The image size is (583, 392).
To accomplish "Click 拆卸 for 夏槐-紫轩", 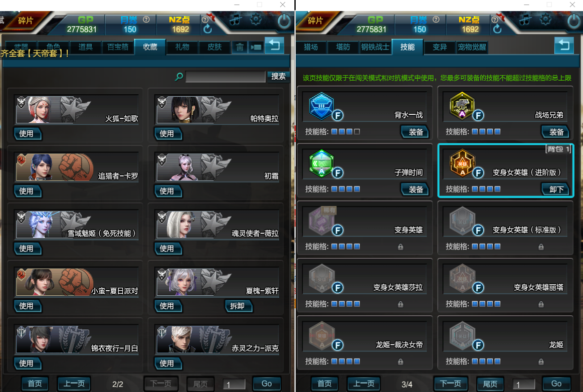I will pyautogui.click(x=238, y=306).
